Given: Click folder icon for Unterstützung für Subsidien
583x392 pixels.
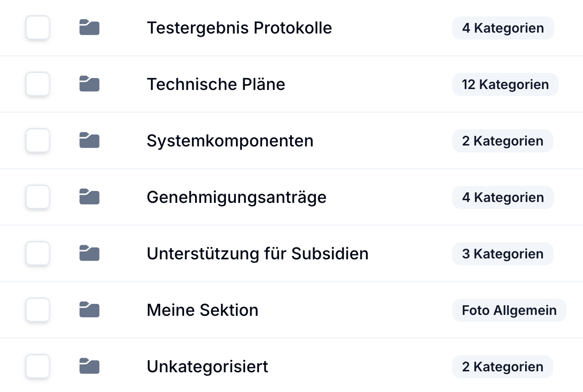Looking at the screenshot, I should (90, 253).
